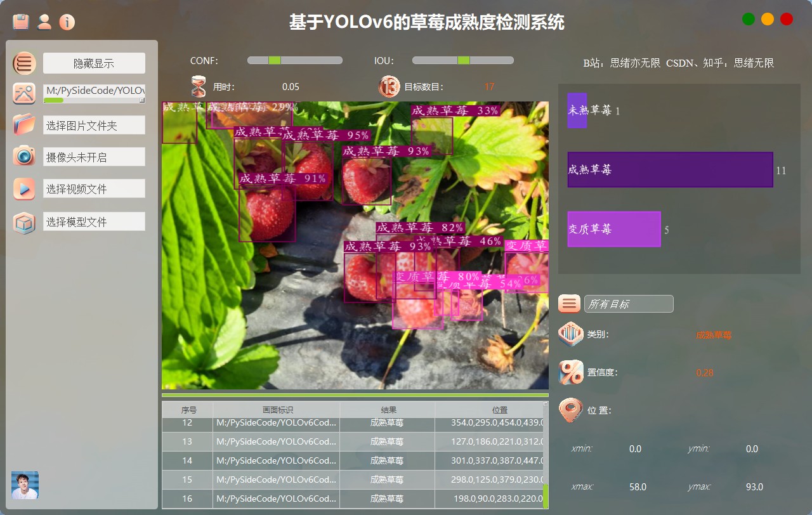This screenshot has height=515, width=812.
Task: Click the elapsed time value 0.05
Action: [291, 87]
